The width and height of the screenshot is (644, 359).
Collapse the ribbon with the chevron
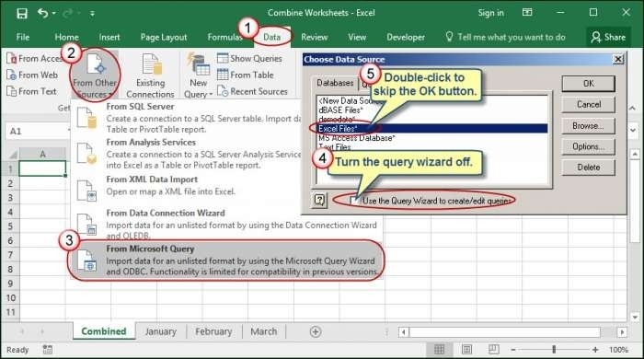pyautogui.click(x=633, y=108)
